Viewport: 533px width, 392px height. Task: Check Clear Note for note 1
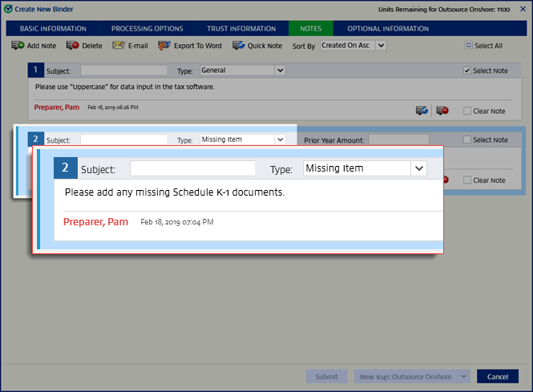[x=467, y=111]
